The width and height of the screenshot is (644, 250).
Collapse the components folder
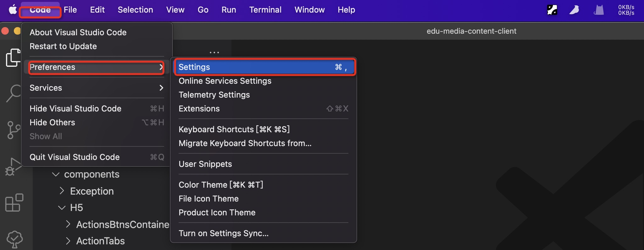coord(56,174)
